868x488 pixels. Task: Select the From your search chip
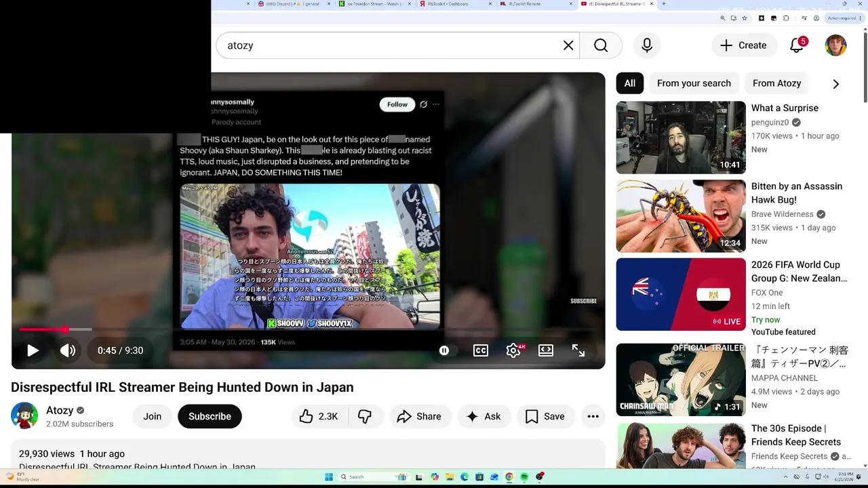pos(694,83)
